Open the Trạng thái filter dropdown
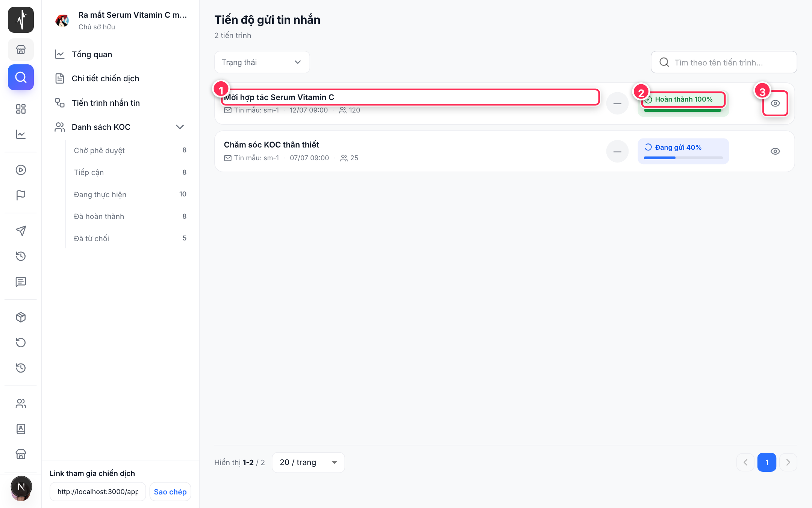Screen dimensions: 812x508 tap(262, 62)
